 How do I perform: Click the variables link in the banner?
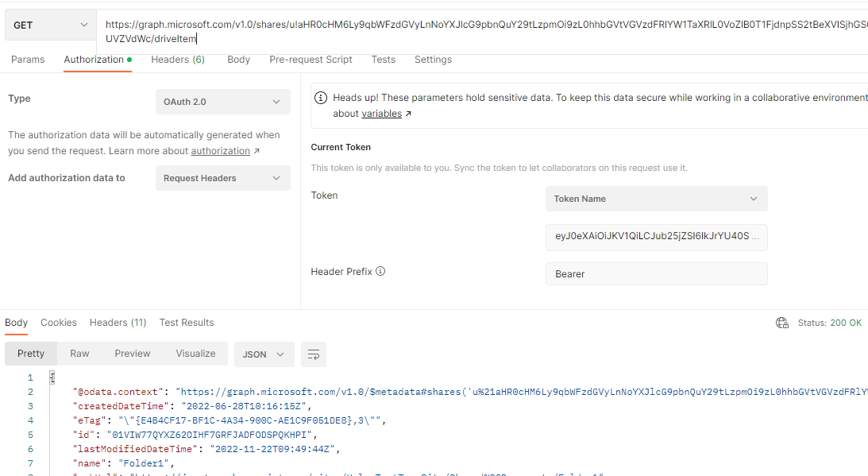click(382, 113)
